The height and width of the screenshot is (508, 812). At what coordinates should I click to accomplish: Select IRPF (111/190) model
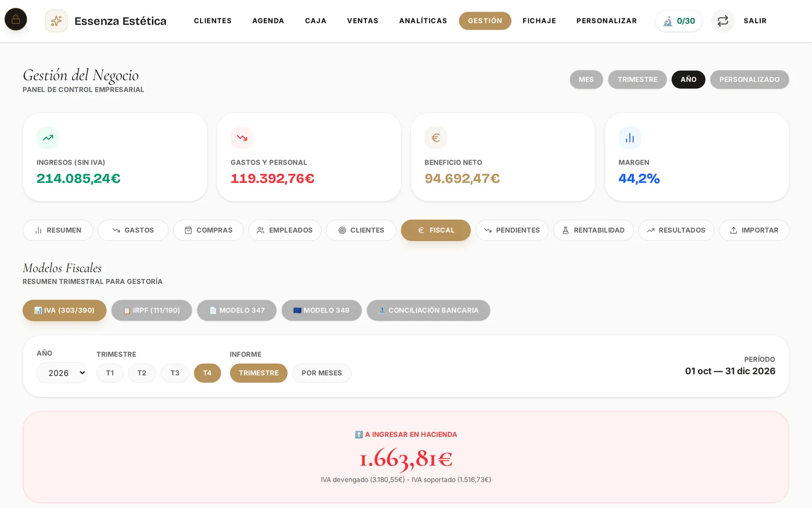[152, 310]
